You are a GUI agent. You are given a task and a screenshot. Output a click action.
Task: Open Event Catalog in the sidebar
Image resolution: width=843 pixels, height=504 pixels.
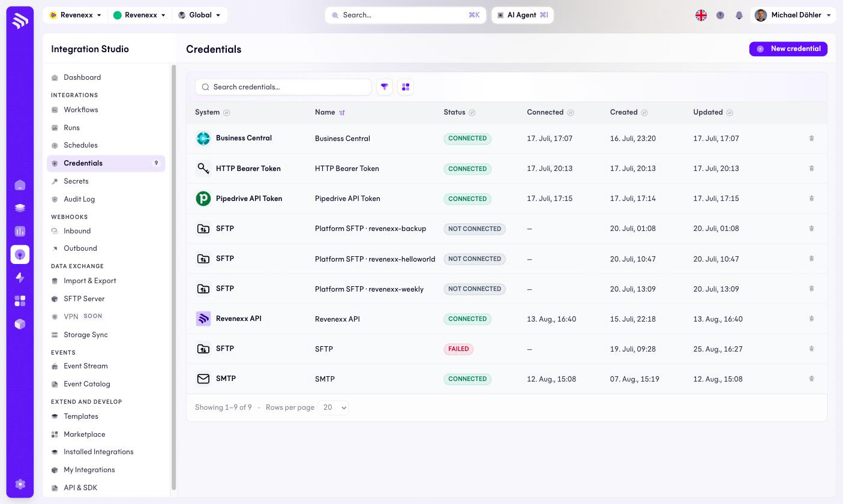[x=87, y=384]
